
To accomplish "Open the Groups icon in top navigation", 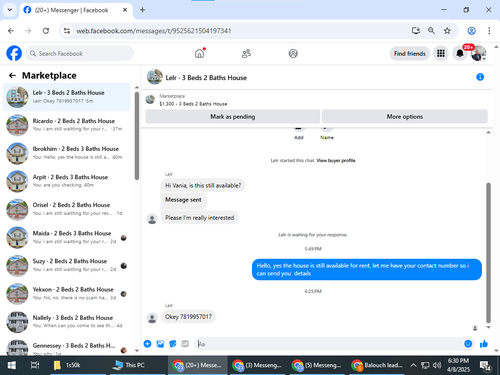I will pyautogui.click(x=293, y=53).
